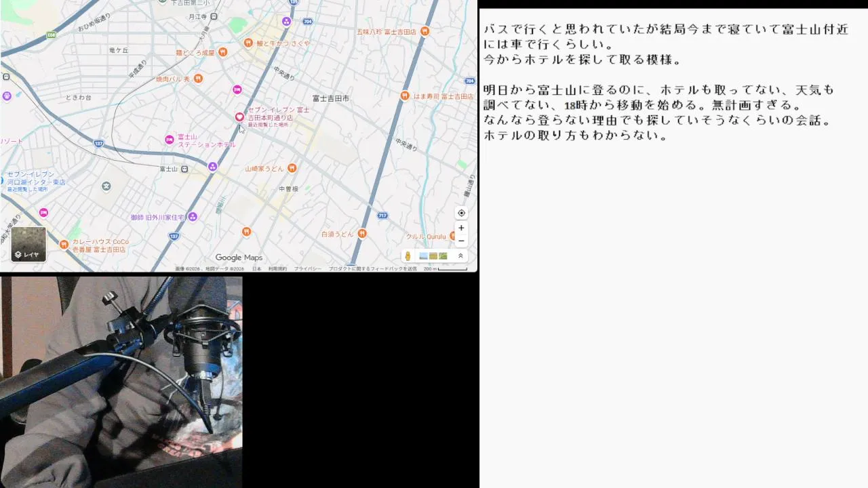Screen dimensions: 868x488
Task: Zoom in with the plus button
Action: [x=461, y=228]
